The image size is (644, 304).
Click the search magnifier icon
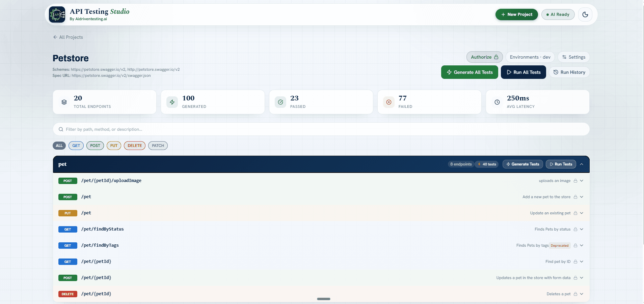click(61, 129)
